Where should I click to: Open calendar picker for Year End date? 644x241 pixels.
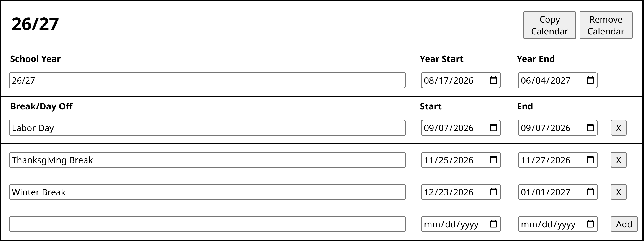tap(590, 80)
